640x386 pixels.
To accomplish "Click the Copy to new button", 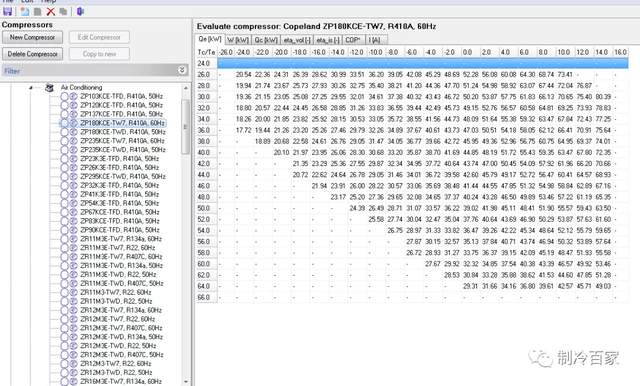I will [x=99, y=54].
